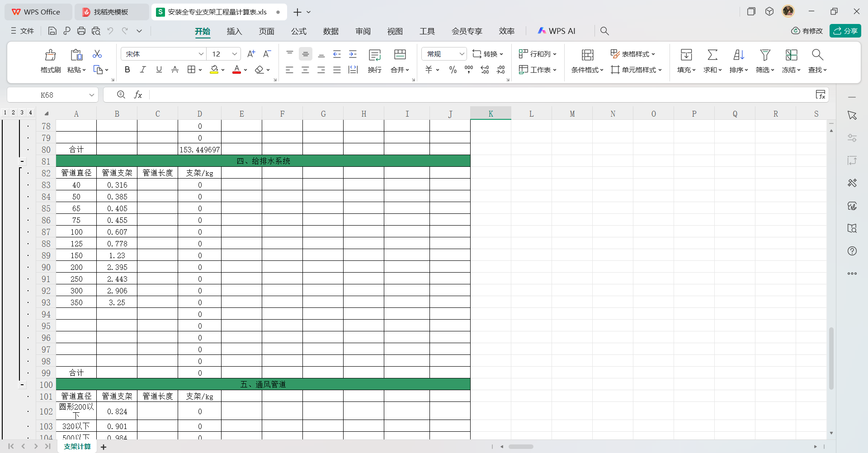Toggle Underline formatting
Image resolution: width=868 pixels, height=453 pixels.
[x=159, y=69]
